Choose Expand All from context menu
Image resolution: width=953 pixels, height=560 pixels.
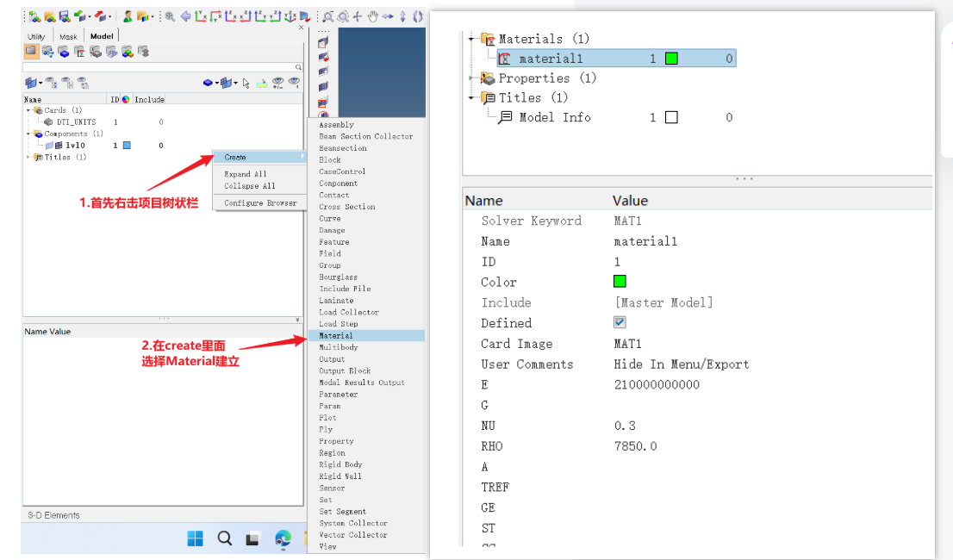(246, 174)
